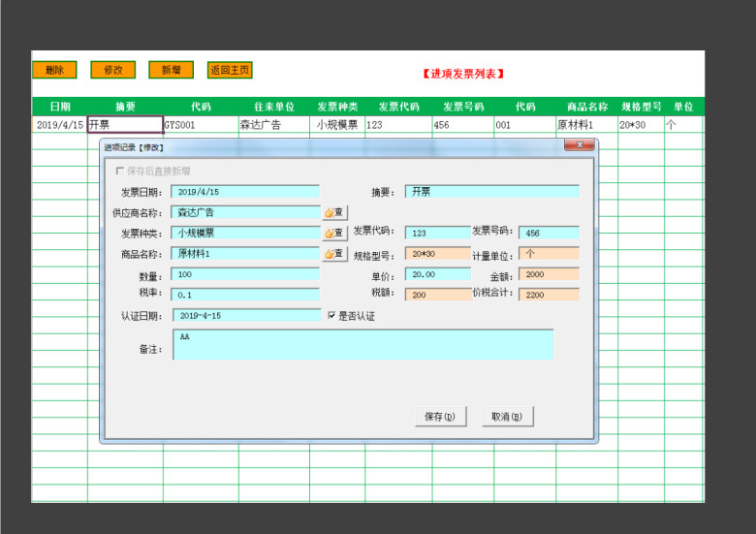Focus the 发票代码 field with 123
756x534 pixels.
click(x=438, y=234)
